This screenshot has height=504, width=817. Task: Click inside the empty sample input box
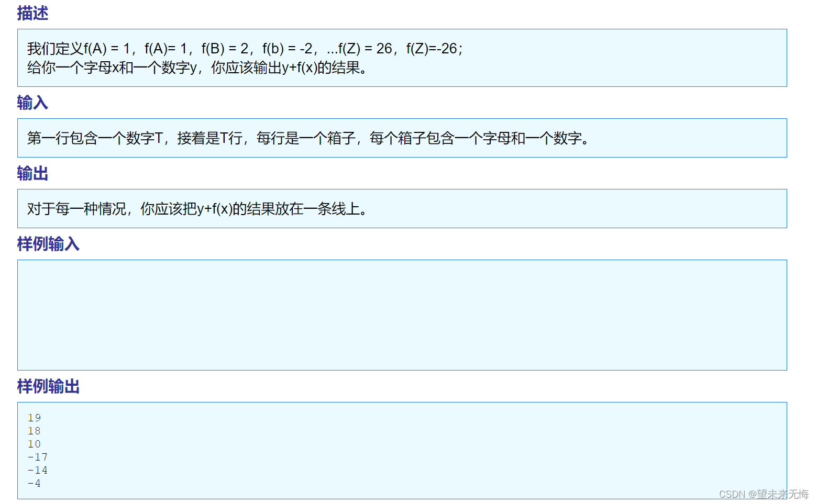click(402, 314)
